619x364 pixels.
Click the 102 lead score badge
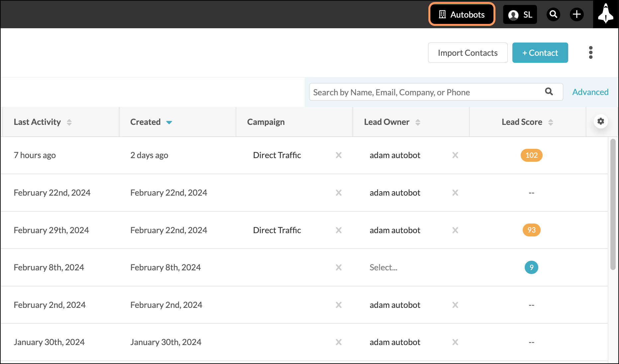click(531, 155)
